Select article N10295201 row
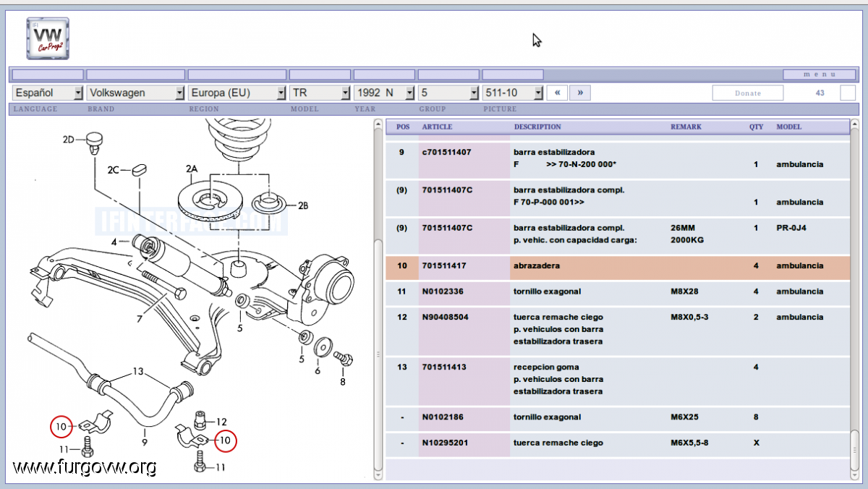This screenshot has width=868, height=489. pyautogui.click(x=617, y=443)
